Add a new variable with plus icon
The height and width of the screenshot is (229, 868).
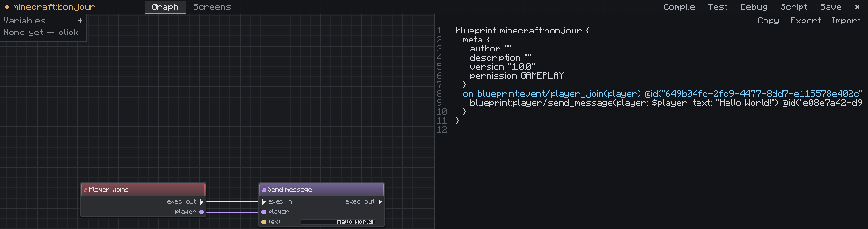coord(80,20)
